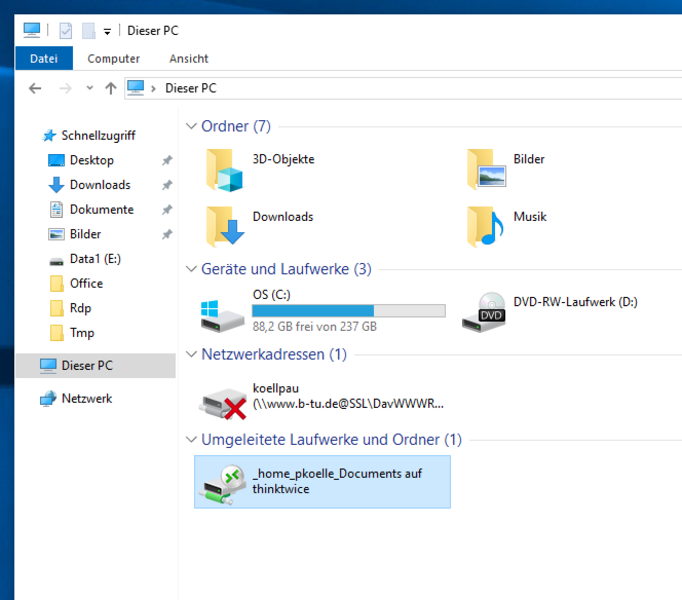Select the disconnected koellpau network drive
Screen dimensions: 682x600
coord(222,400)
